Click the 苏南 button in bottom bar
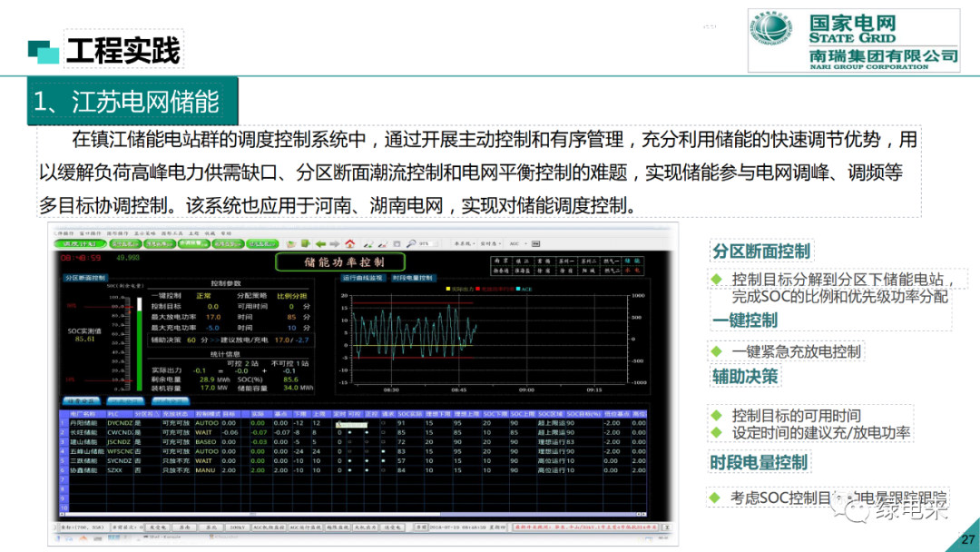This screenshot has height=552, width=980. 184,527
